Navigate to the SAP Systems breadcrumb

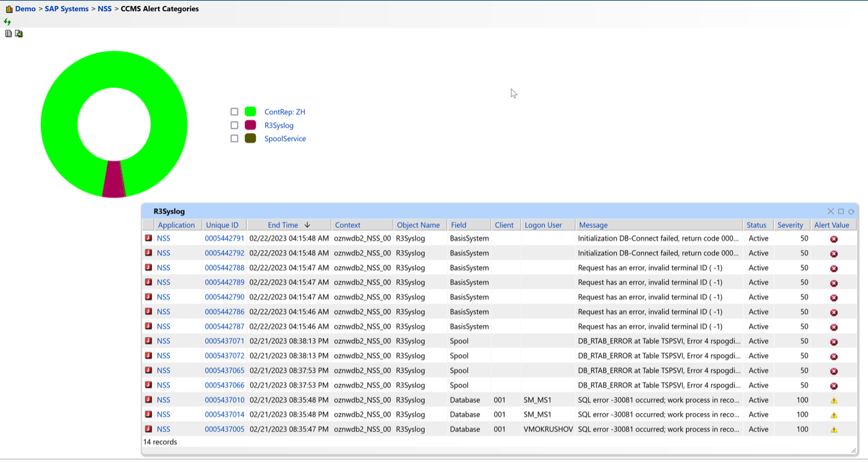[66, 8]
